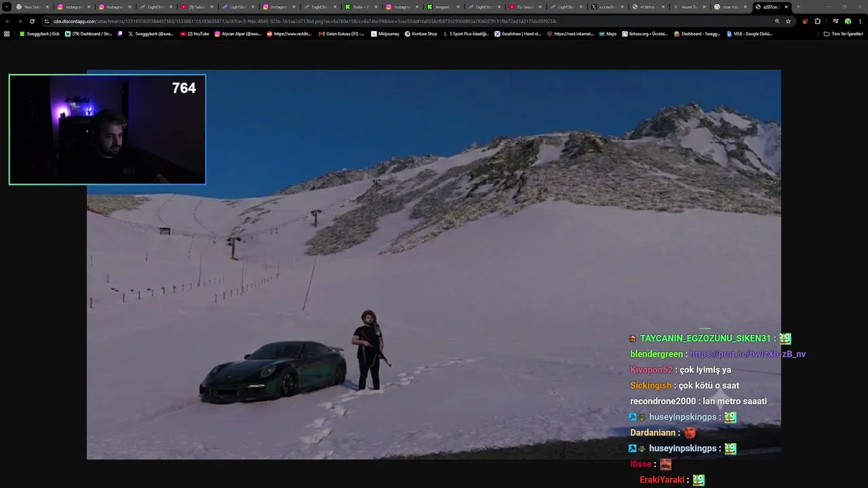Open the orange extension icon in toolbar
Screen dimensions: 868x488
805,21
